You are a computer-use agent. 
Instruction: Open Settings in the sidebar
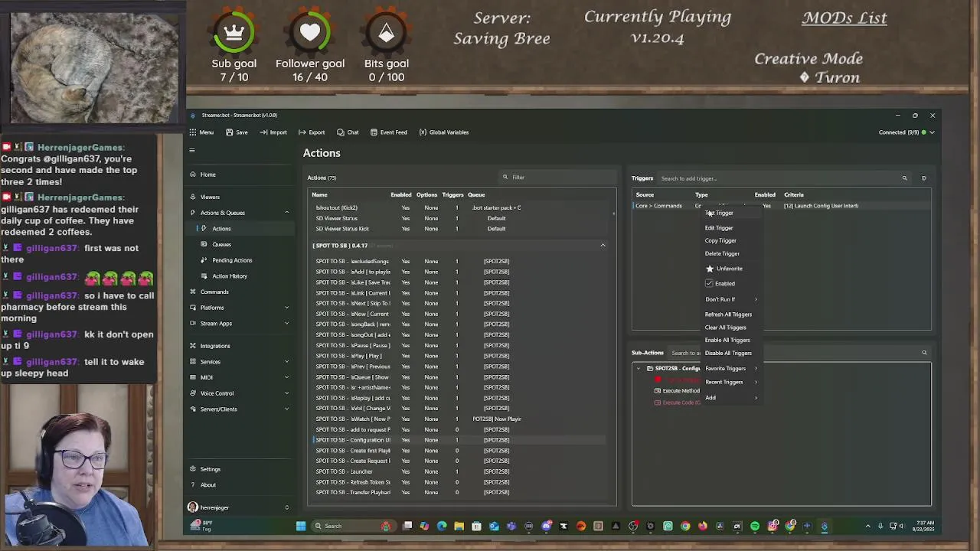[210, 469]
